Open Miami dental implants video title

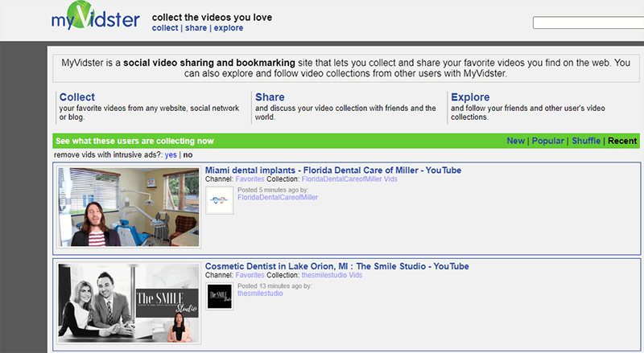point(333,170)
